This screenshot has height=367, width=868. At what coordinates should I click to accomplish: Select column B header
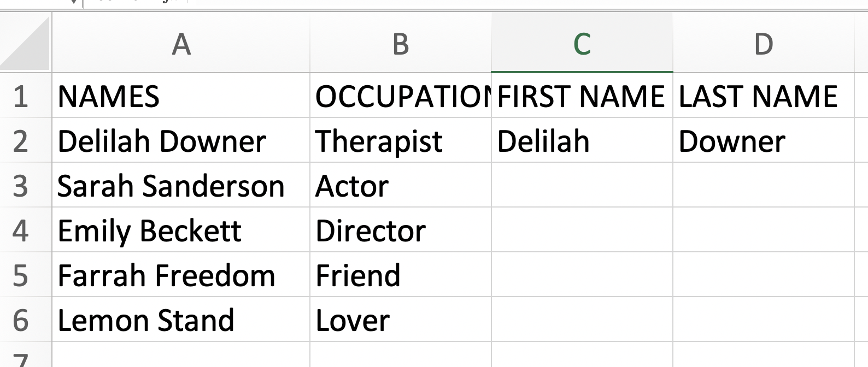click(x=401, y=42)
